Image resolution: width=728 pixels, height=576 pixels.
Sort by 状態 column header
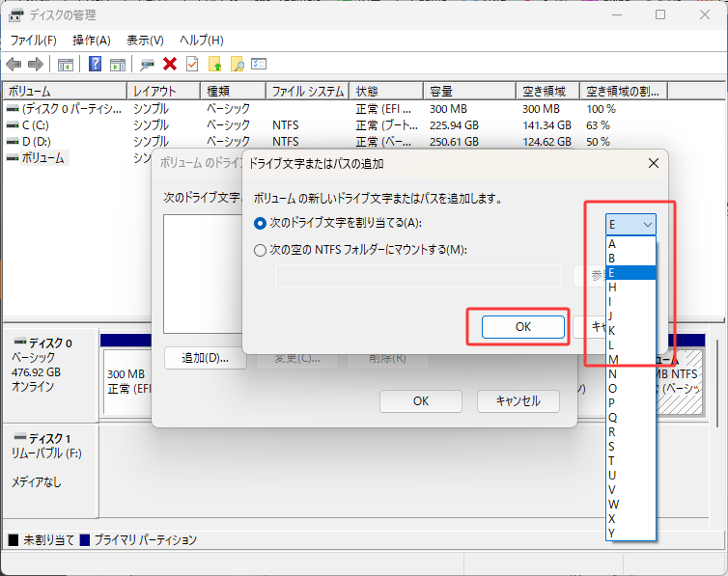[x=387, y=91]
